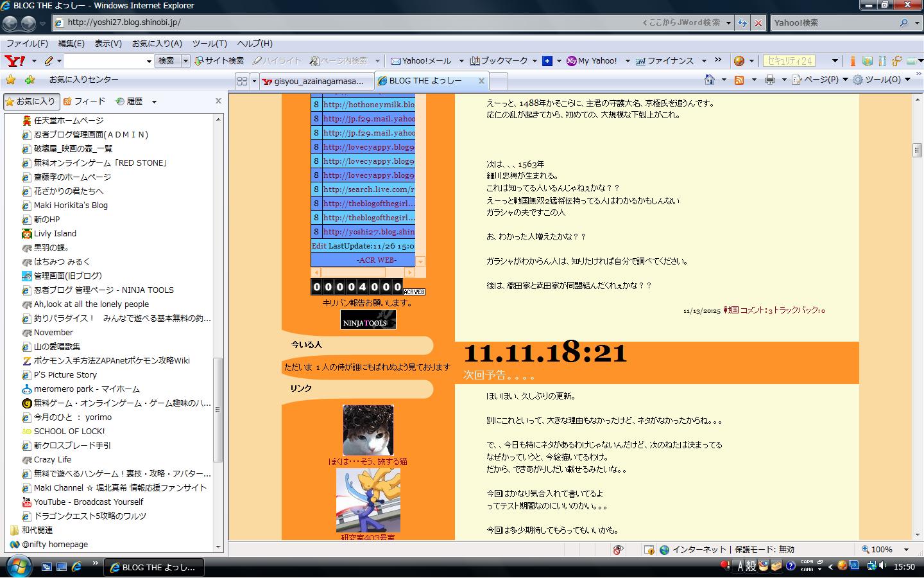Open Quick Tabs grid icon
Image resolution: width=924 pixels, height=578 pixels.
tap(242, 81)
